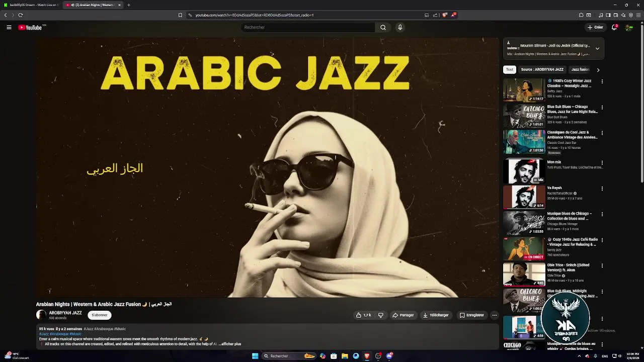This screenshot has height=362, width=644.
Task: Select the Jazz fusion chip
Action: pos(580,69)
